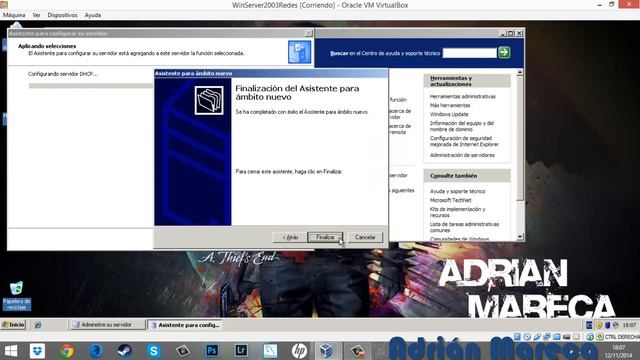This screenshot has height=360, width=640.
Task: Click the host clock showing 12/11/2014
Action: tap(619, 352)
